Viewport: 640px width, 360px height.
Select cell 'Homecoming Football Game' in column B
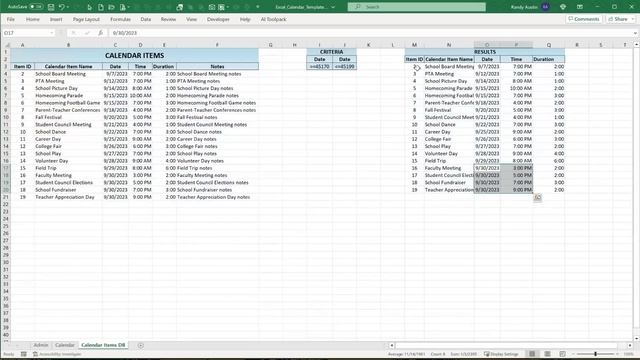click(x=68, y=103)
